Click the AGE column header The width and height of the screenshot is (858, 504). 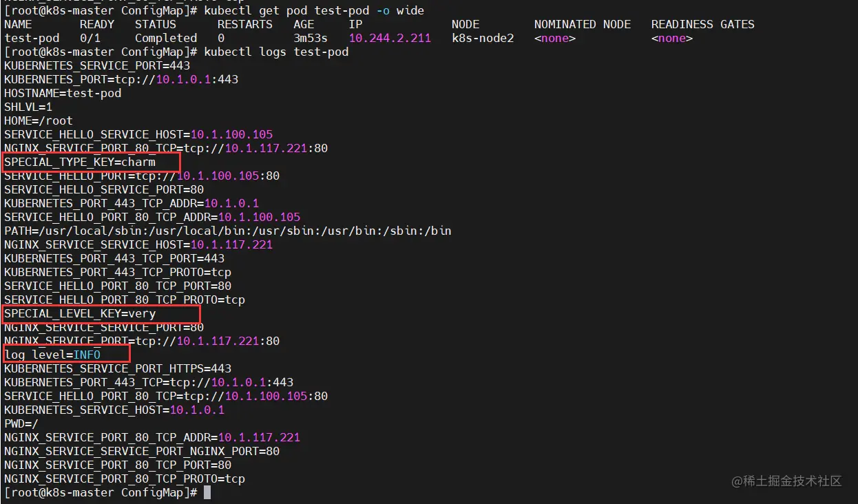tap(304, 24)
